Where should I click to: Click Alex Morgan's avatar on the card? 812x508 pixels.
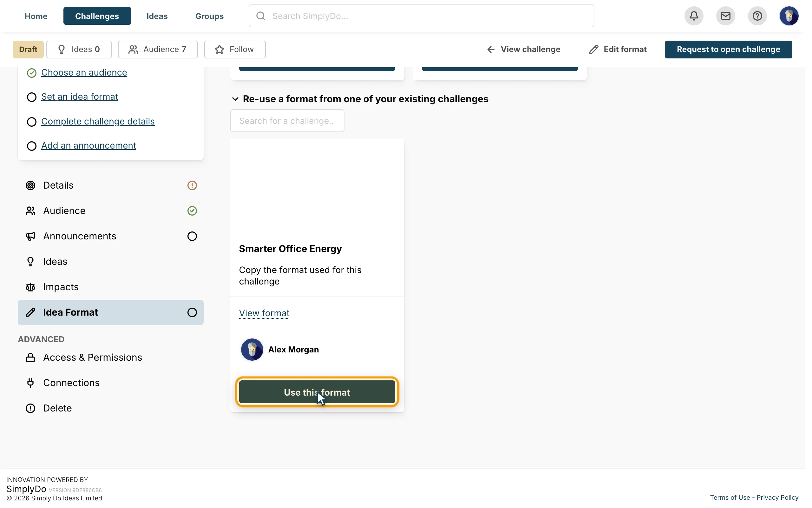(252, 350)
